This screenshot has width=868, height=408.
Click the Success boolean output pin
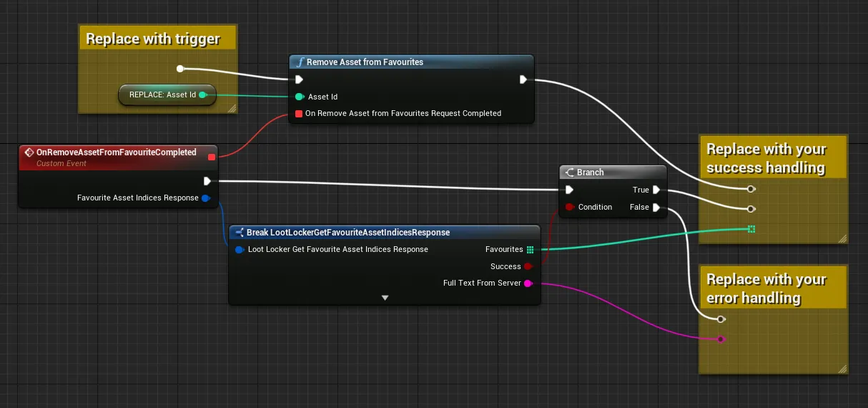coord(529,266)
